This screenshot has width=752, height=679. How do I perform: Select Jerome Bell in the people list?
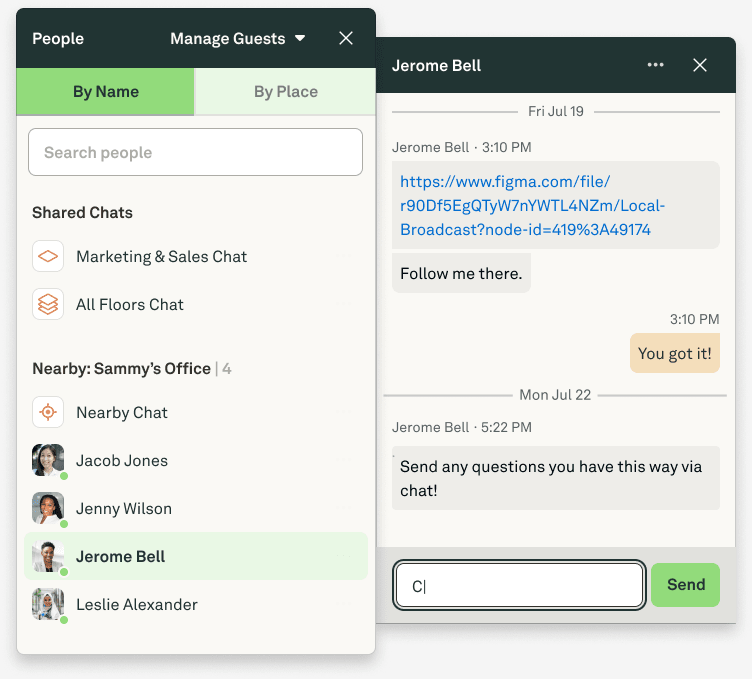(196, 556)
